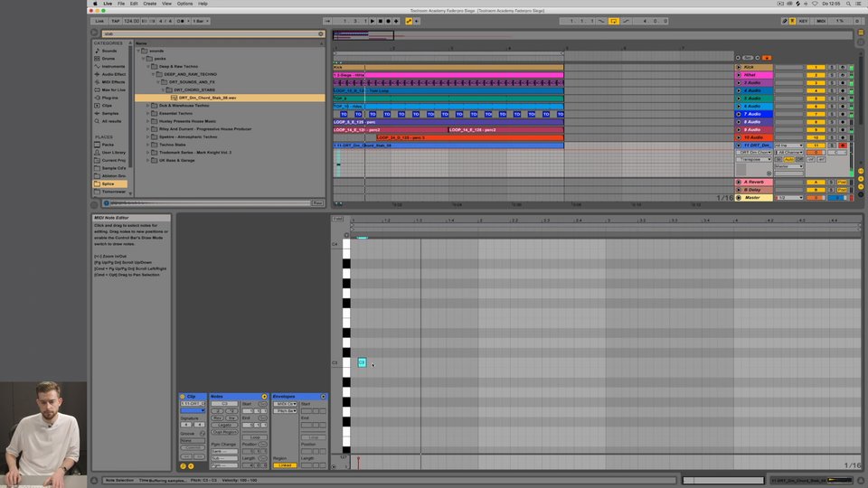
Task: Select Plug-ins category in browser
Action: tap(109, 98)
